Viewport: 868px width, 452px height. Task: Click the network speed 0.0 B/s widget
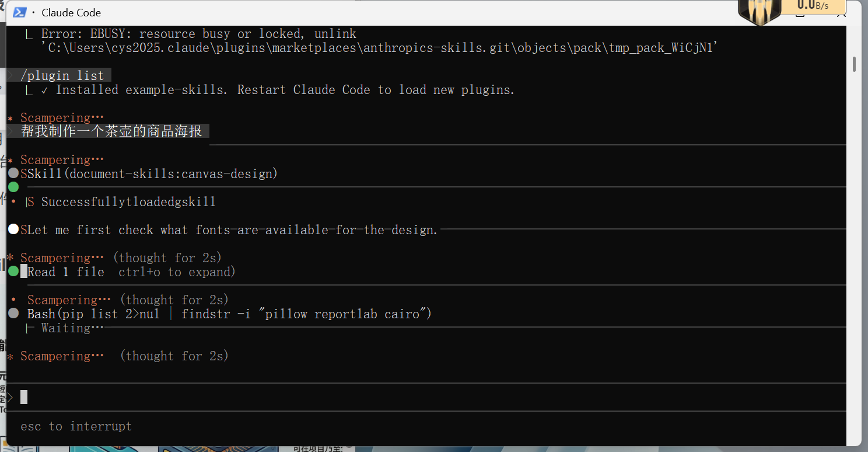813,5
